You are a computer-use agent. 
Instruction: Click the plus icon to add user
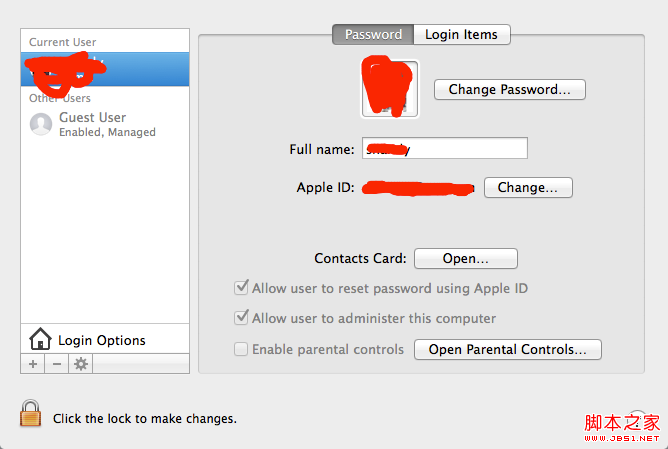pos(33,364)
